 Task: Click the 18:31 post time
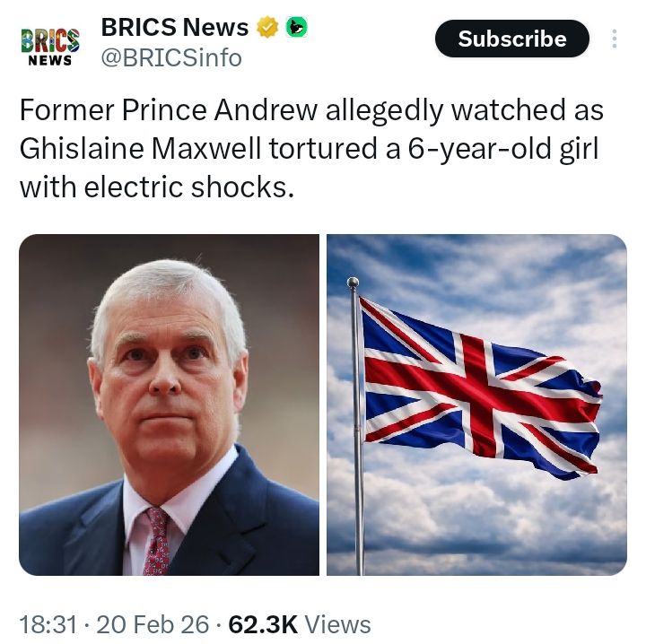click(48, 624)
